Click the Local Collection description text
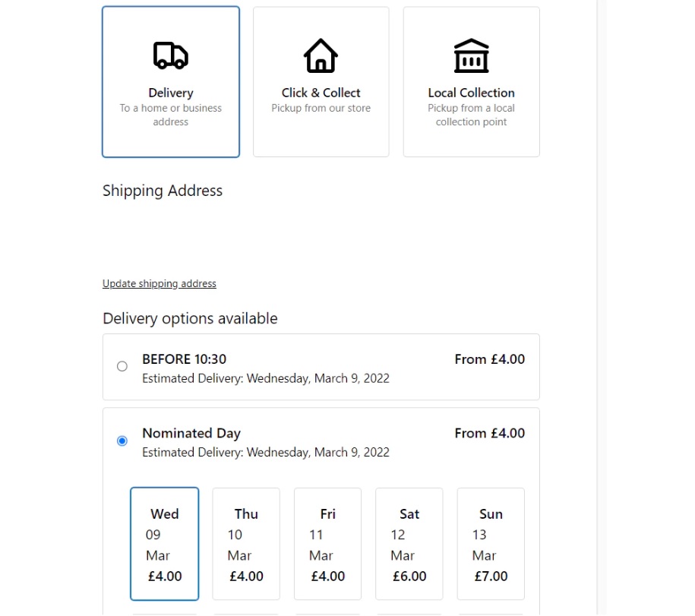 coord(471,115)
